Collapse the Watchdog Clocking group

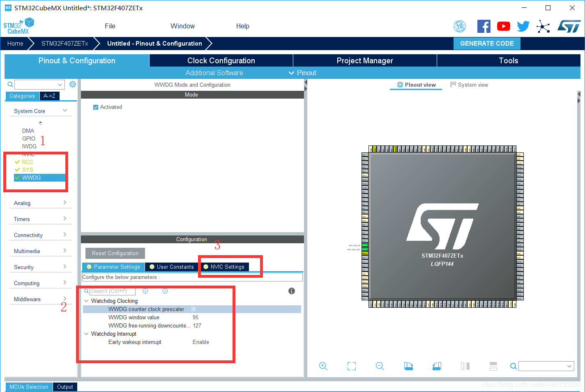(86, 301)
